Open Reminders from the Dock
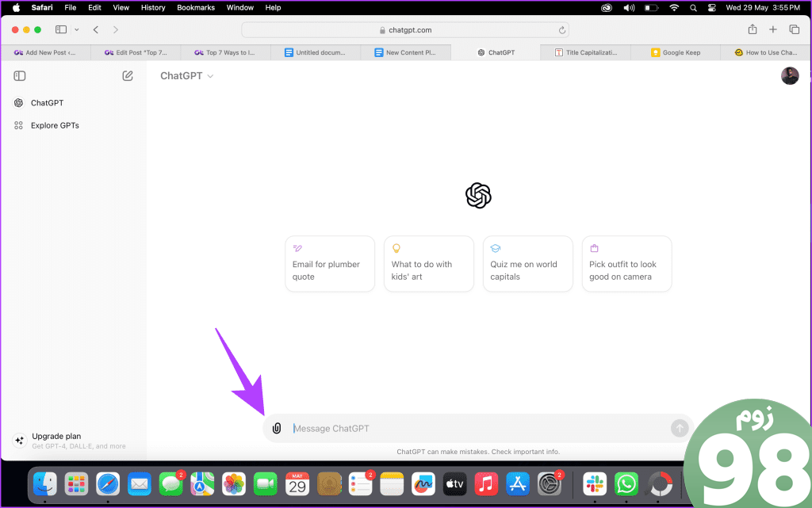This screenshot has height=508, width=812. pos(361,485)
